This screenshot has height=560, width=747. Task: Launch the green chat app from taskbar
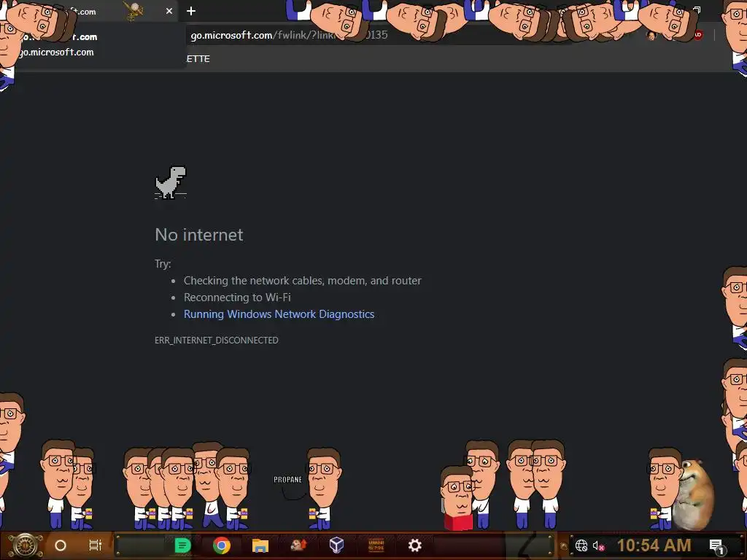(182, 545)
